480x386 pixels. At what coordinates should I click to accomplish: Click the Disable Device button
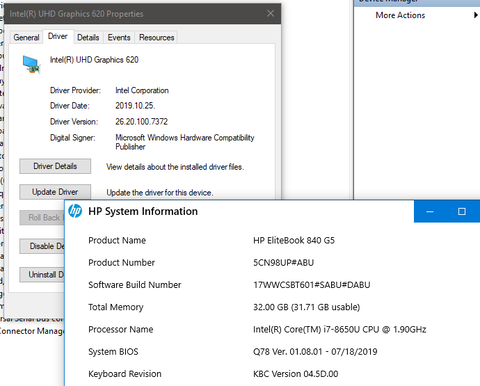coord(42,246)
